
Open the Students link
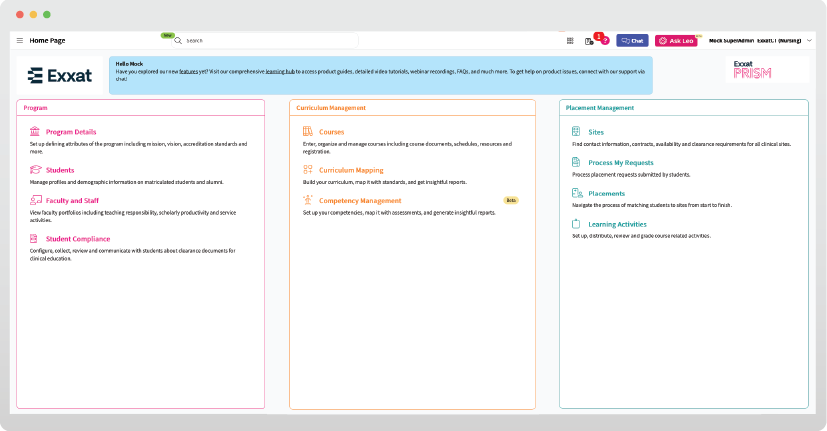[x=60, y=170]
